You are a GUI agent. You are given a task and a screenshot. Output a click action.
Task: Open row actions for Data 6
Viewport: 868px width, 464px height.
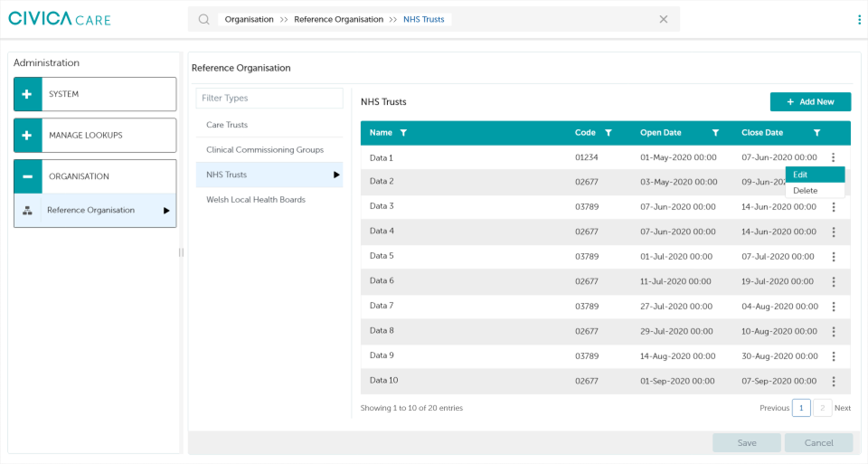[x=833, y=282]
